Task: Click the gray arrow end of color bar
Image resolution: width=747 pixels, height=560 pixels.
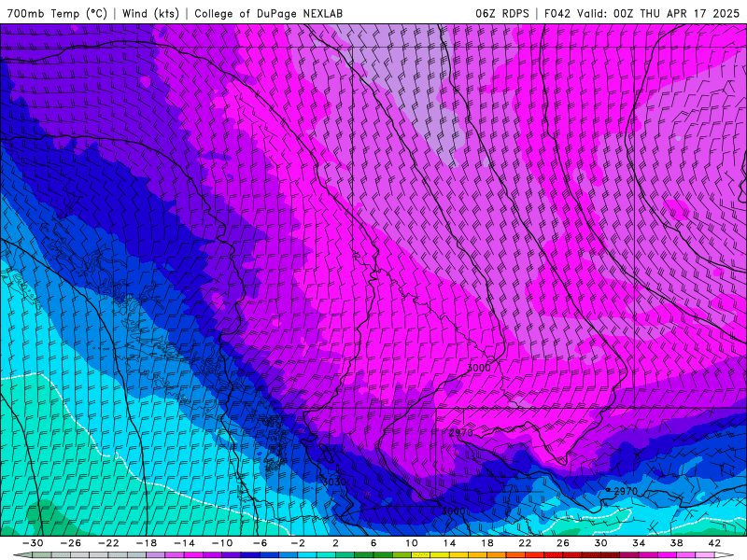Action: pos(22,555)
